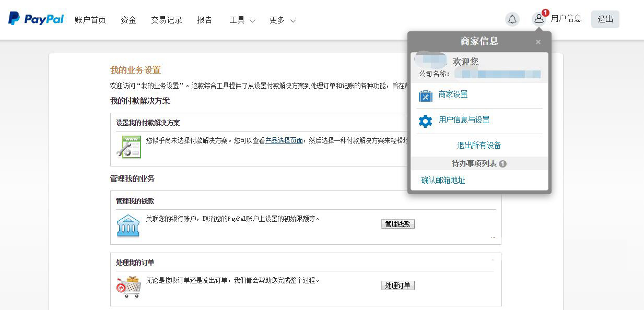Image resolution: width=644 pixels, height=310 pixels.
Task: Open the 报告 navigation item
Action: pos(205,20)
